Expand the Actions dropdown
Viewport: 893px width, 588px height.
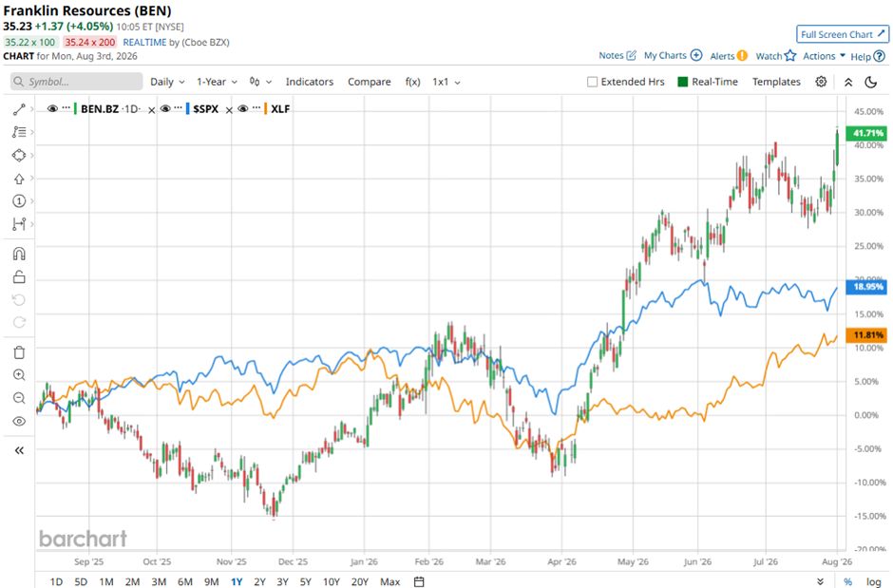click(x=824, y=56)
